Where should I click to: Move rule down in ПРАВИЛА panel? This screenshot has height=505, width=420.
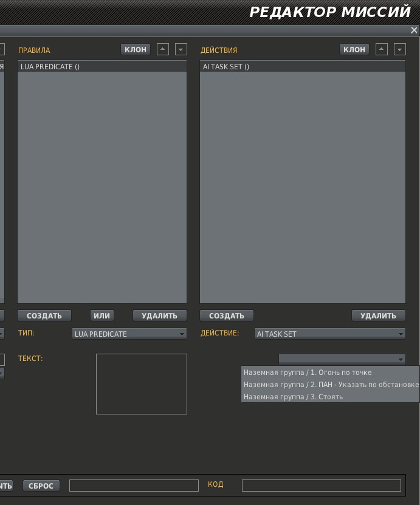(x=181, y=50)
